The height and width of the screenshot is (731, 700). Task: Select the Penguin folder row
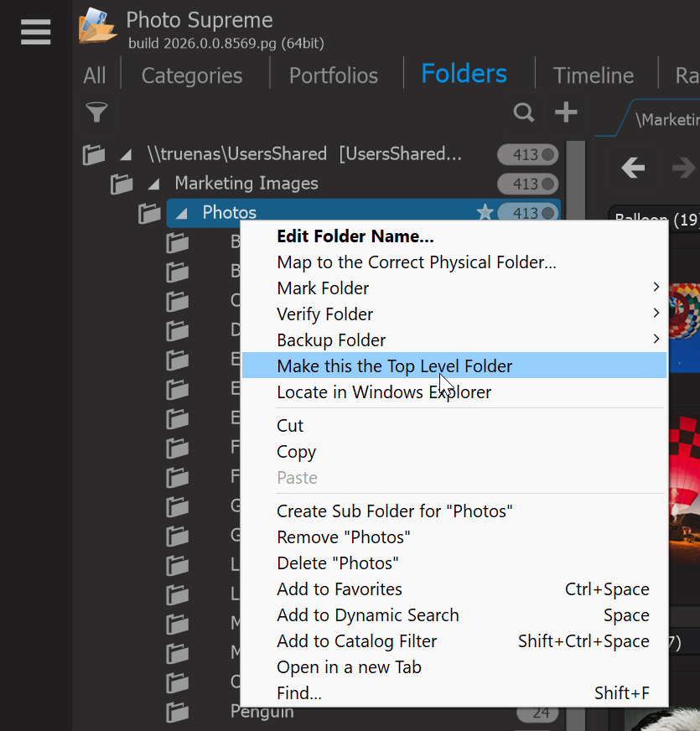click(x=262, y=712)
